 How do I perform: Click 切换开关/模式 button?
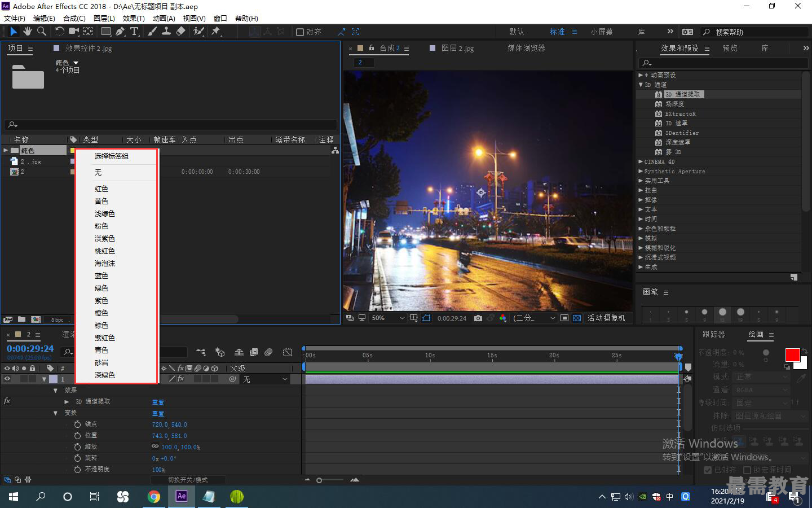(x=188, y=480)
